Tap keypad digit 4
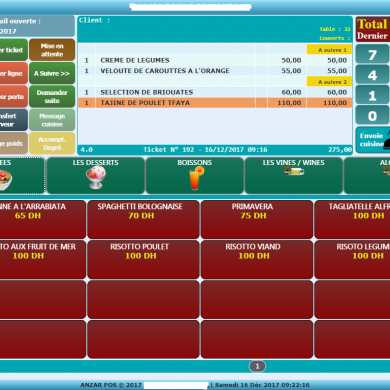Image resolution: width=390 pixels, height=390 pixels. point(372,75)
